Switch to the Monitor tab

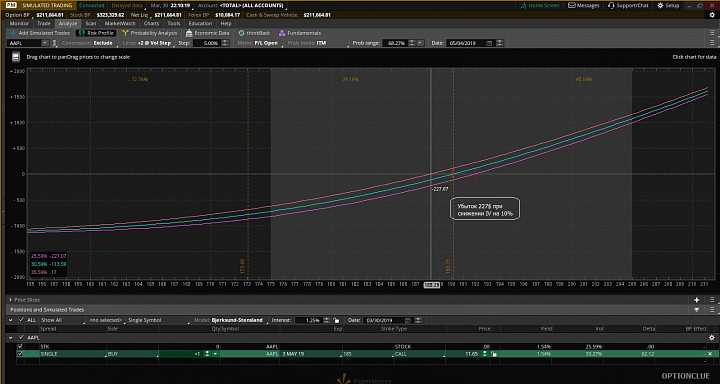pyautogui.click(x=19, y=23)
